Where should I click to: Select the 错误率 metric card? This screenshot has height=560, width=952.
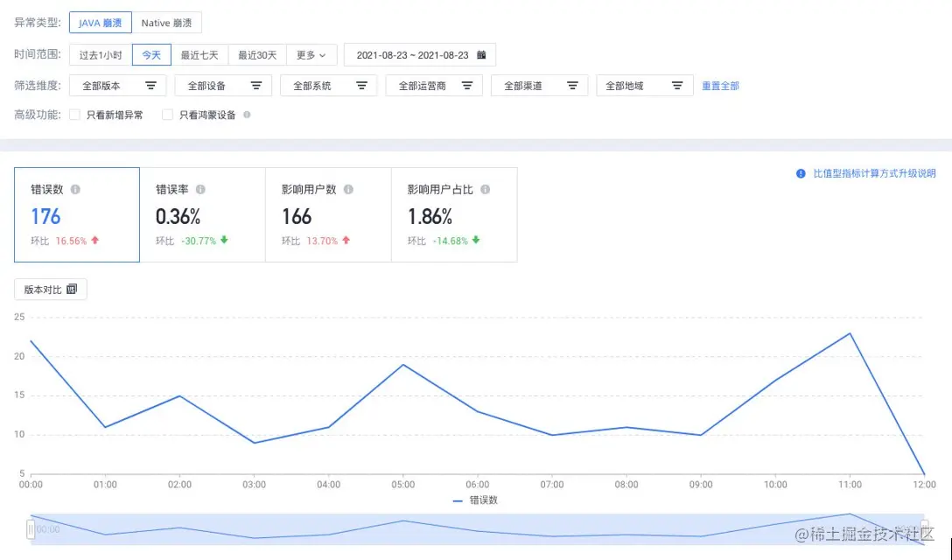tap(203, 215)
